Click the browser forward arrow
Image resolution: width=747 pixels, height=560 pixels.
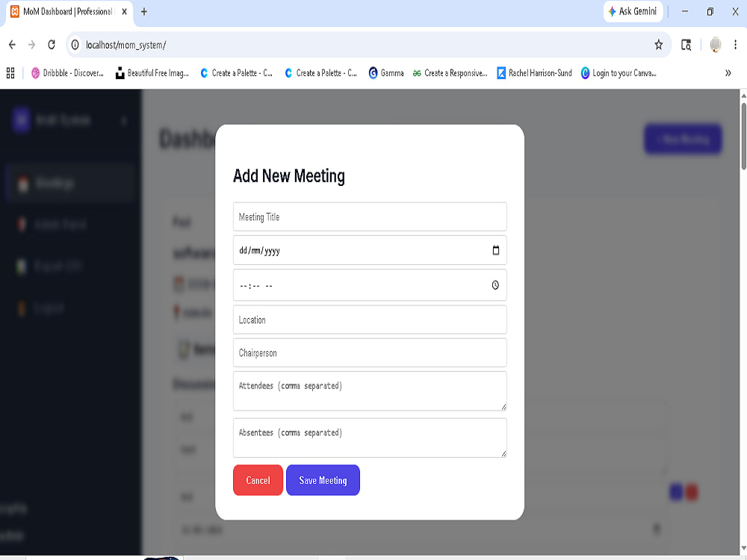click(31, 45)
